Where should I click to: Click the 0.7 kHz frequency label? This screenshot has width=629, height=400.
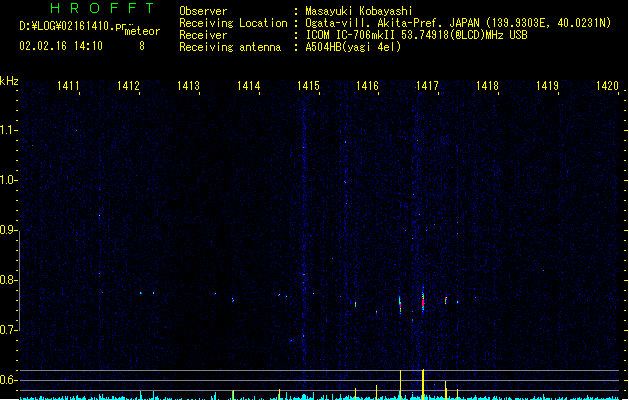(x=8, y=330)
